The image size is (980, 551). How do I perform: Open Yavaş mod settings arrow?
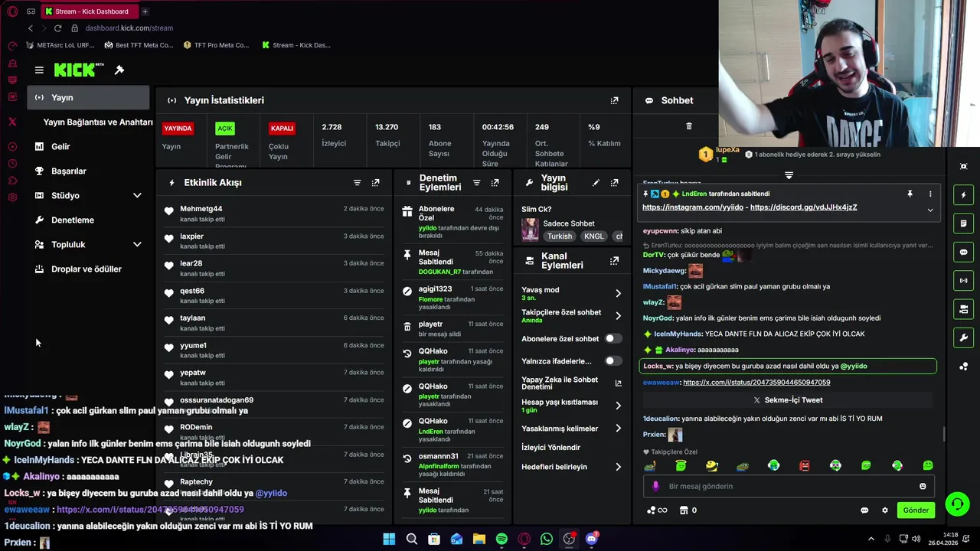[x=618, y=293]
